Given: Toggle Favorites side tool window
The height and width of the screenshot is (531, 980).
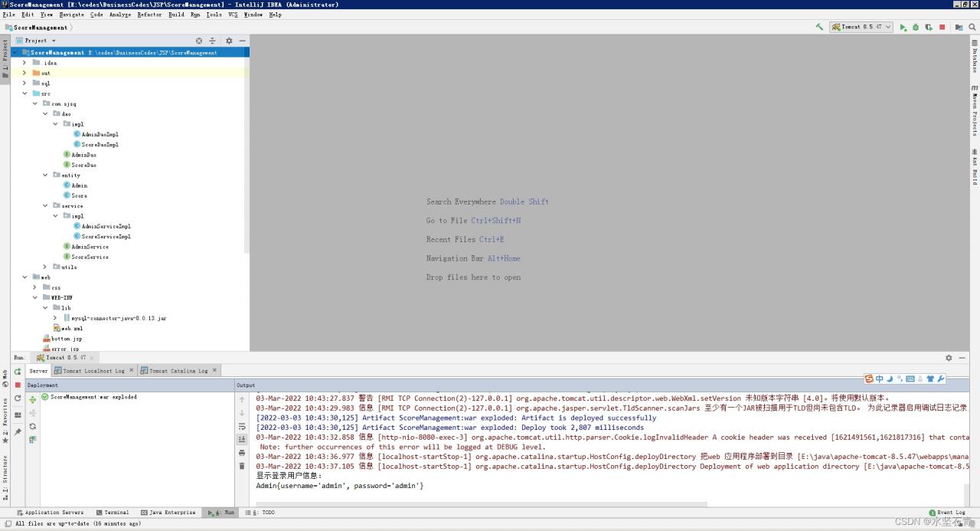Looking at the screenshot, I should tap(5, 421).
